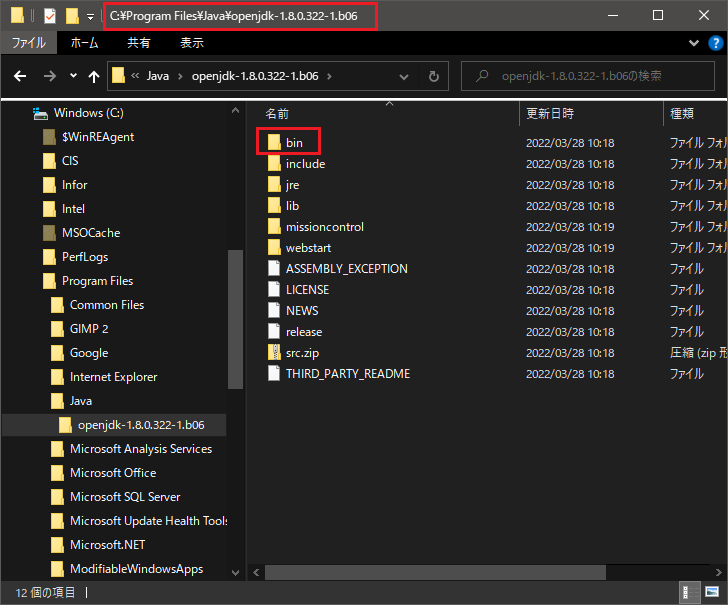Open the recent locations dropdown arrow
Screen dimensions: 728x605
[73, 76]
